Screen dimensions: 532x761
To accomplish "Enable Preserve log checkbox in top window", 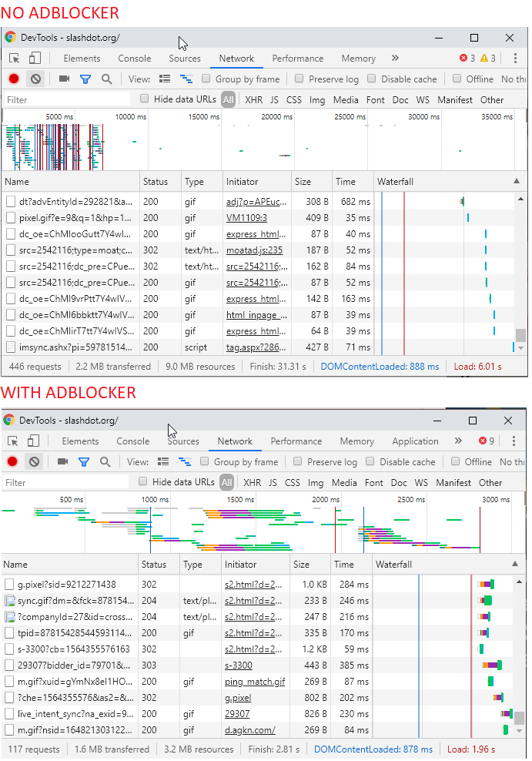I will 299,79.
